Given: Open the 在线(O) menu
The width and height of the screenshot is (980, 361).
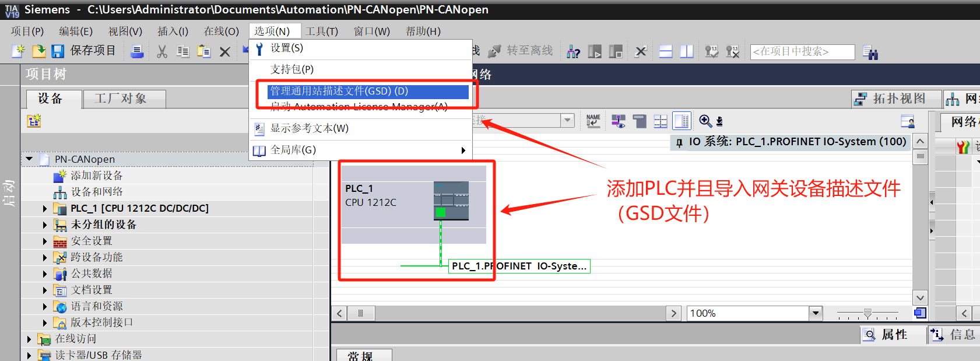Looking at the screenshot, I should coord(222,31).
